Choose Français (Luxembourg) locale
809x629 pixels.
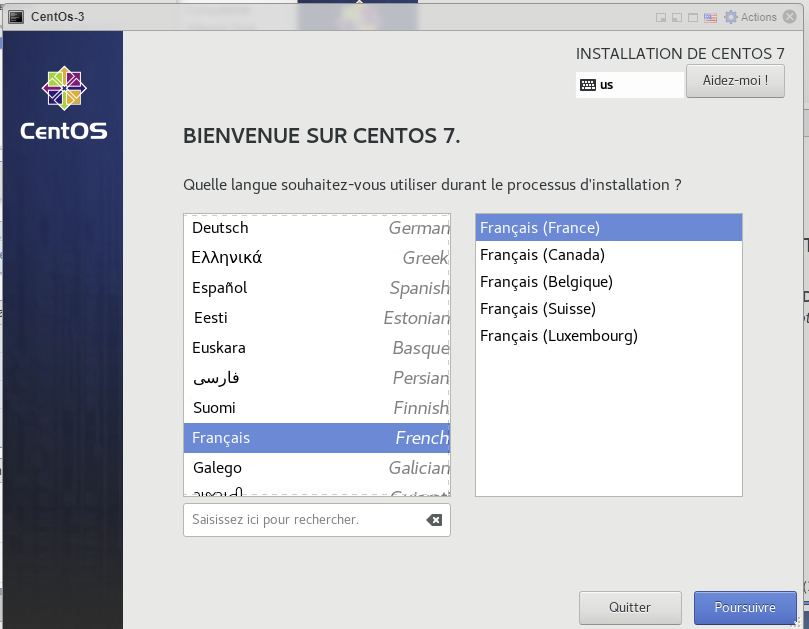point(609,336)
